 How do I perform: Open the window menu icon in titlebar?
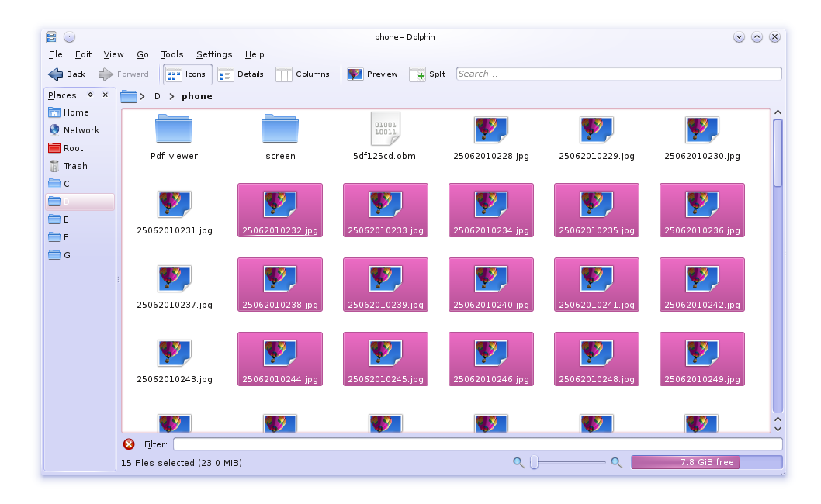pyautogui.click(x=51, y=37)
